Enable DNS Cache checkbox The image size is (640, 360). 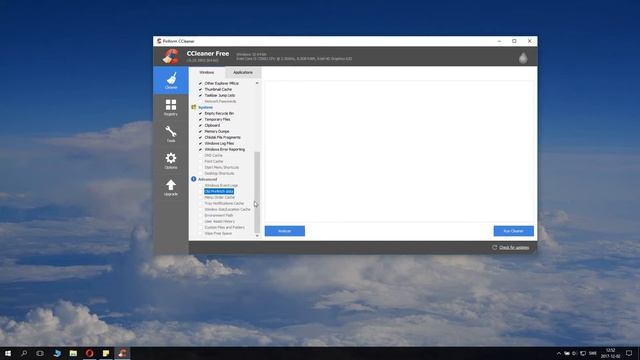pos(200,156)
